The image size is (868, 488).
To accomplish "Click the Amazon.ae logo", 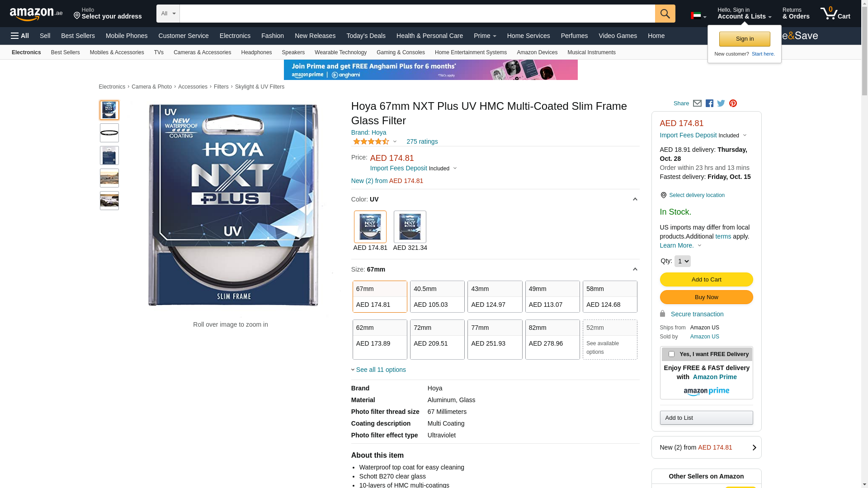I will 36,14.
